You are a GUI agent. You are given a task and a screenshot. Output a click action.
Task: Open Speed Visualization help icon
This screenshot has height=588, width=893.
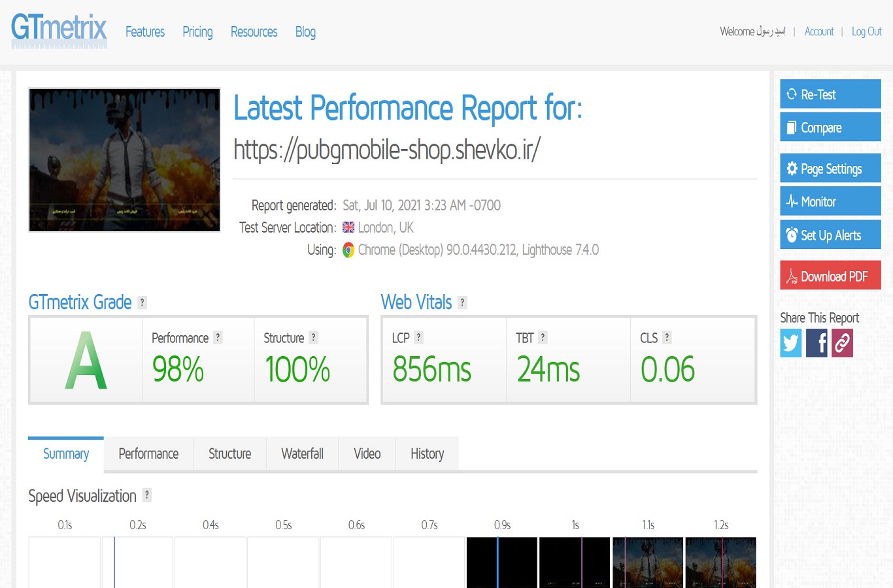pyautogui.click(x=147, y=495)
